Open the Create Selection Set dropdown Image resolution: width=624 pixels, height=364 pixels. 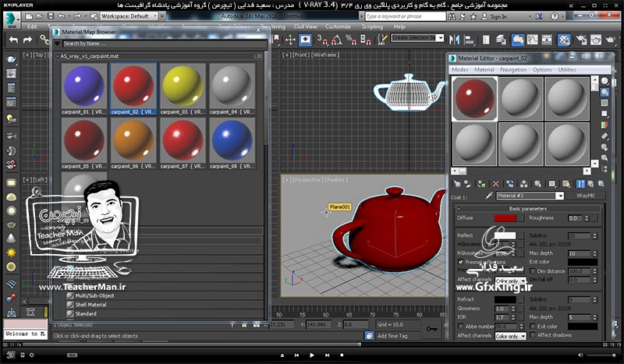(439, 37)
